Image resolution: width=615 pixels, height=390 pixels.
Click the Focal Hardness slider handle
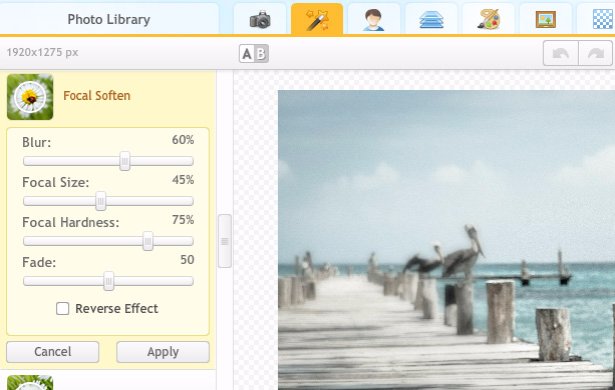(x=148, y=241)
